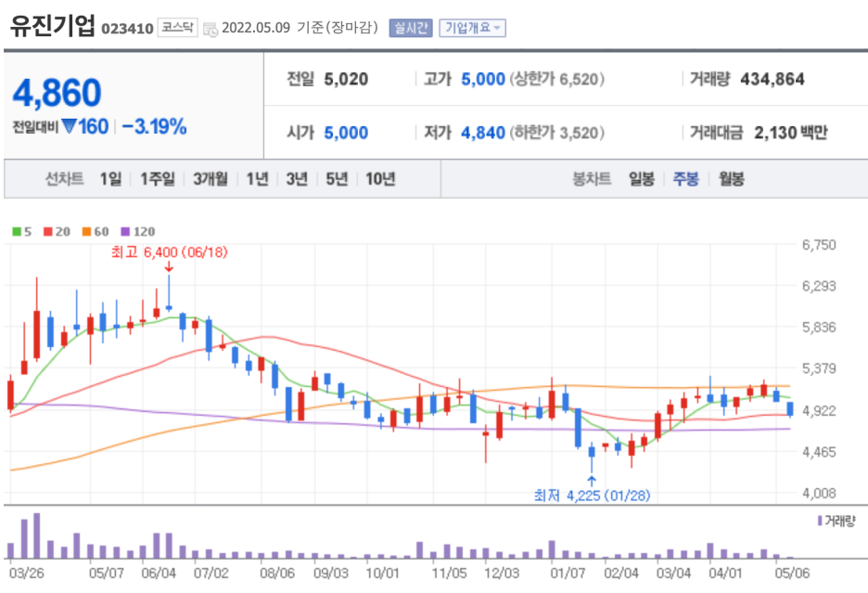The image size is (868, 593).
Task: Click the 11/05 date axis label
Action: click(x=450, y=574)
